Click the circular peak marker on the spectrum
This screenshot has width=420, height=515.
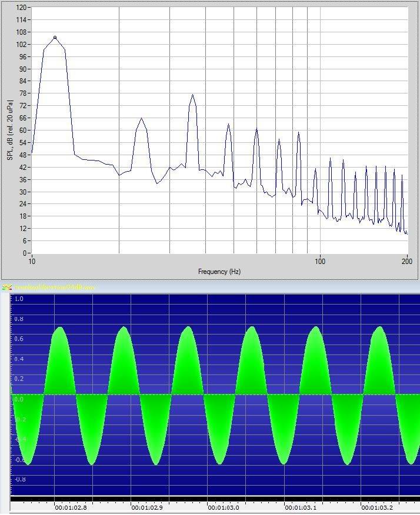click(55, 38)
